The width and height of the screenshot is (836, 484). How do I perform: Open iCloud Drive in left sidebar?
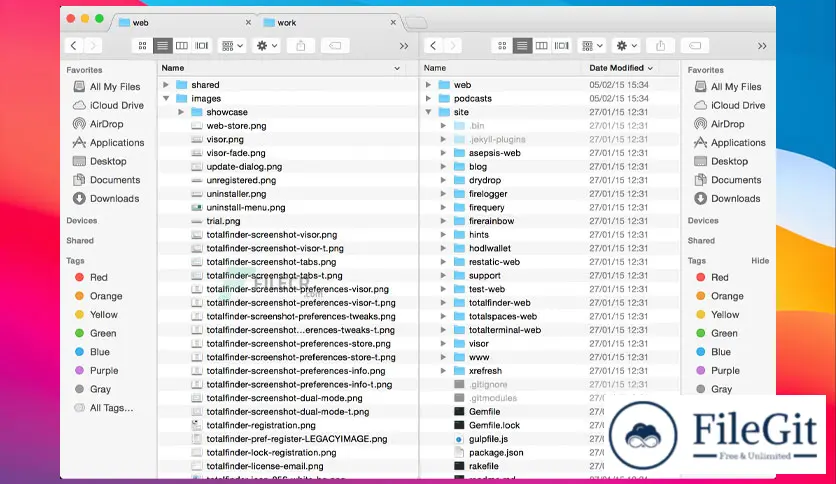coord(108,106)
